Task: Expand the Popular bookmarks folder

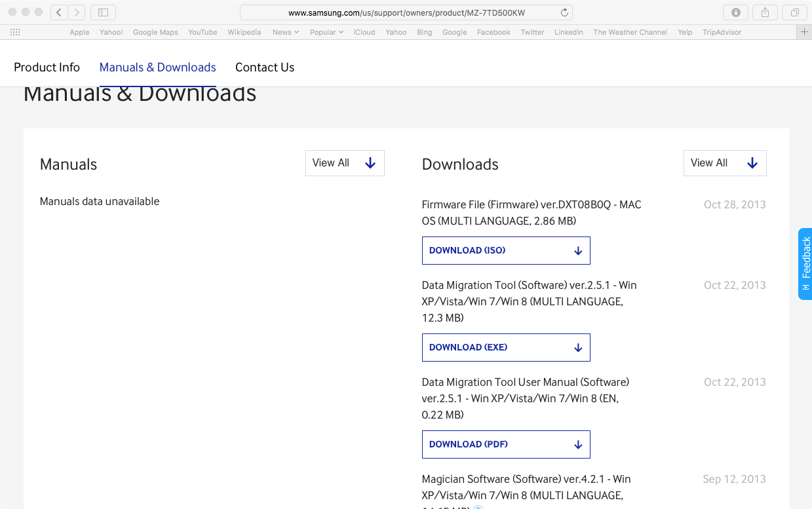Action: [326, 32]
